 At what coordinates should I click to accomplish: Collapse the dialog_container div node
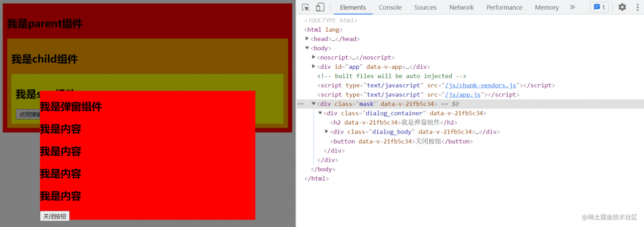(x=320, y=113)
